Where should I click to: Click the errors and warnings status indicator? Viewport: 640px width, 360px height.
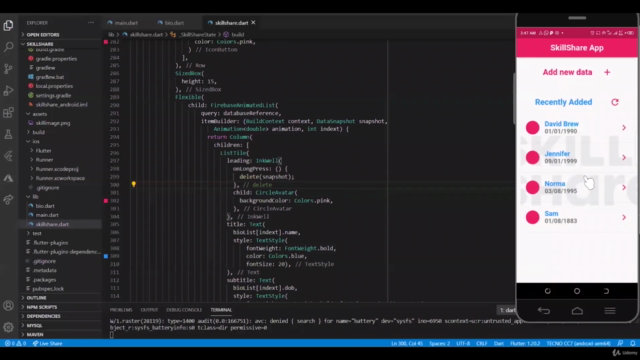coord(15,343)
